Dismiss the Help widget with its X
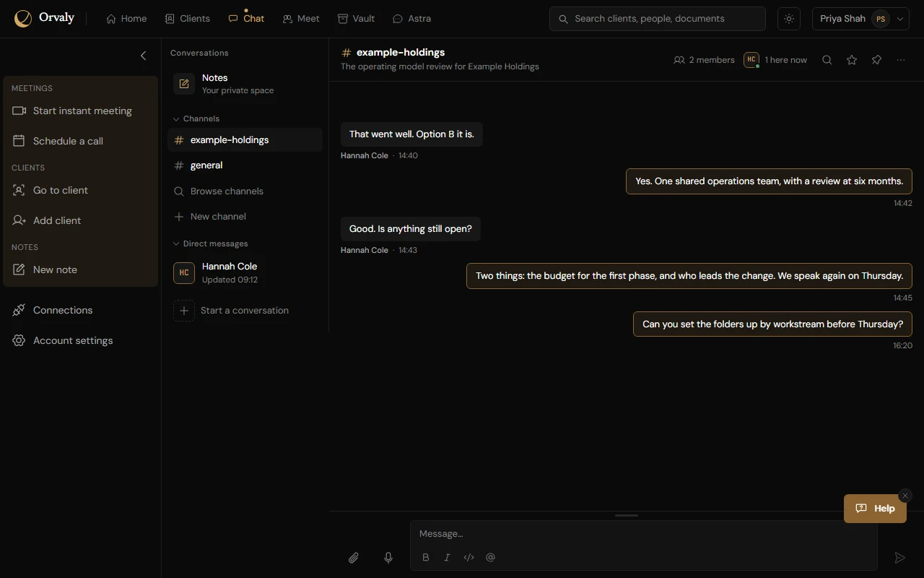924x578 pixels. [x=905, y=496]
